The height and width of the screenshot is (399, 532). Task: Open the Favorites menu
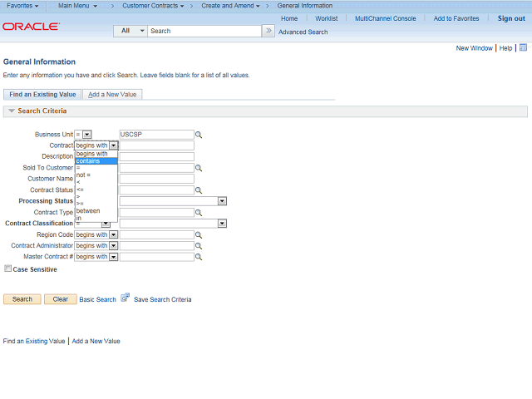22,6
